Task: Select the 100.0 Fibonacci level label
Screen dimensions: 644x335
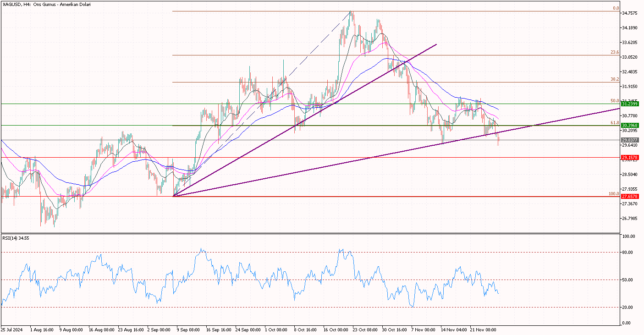Action: pyautogui.click(x=614, y=194)
